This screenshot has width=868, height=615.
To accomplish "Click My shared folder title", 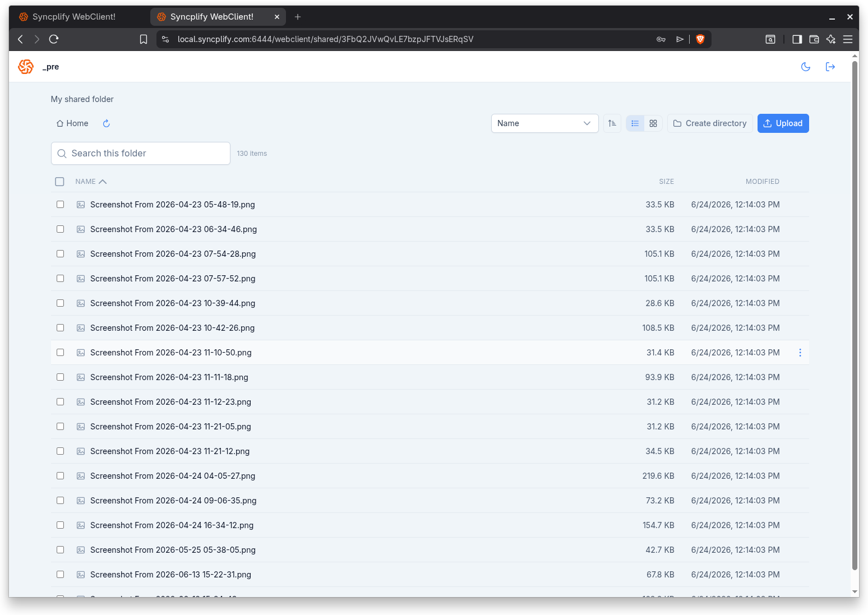I will coord(82,99).
